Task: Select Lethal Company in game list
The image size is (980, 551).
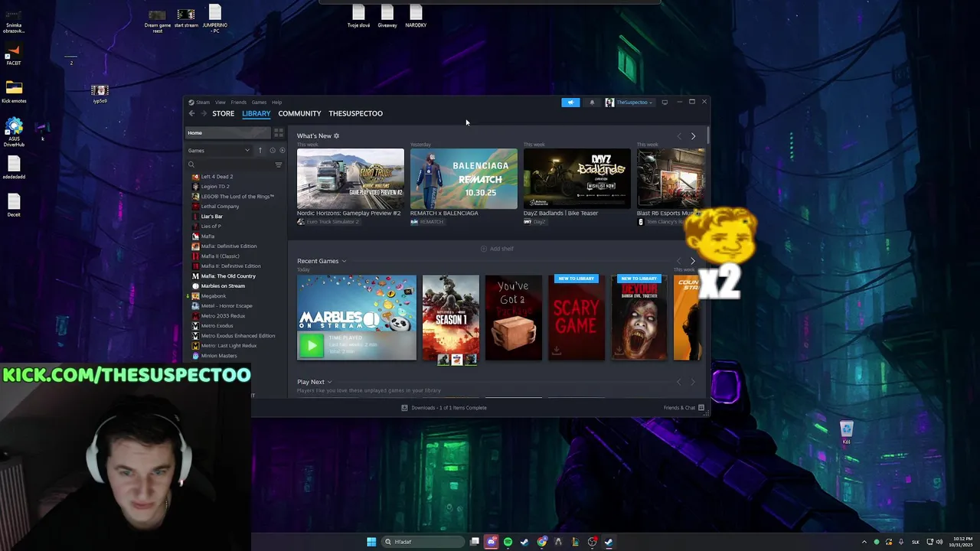Action: [x=220, y=207]
